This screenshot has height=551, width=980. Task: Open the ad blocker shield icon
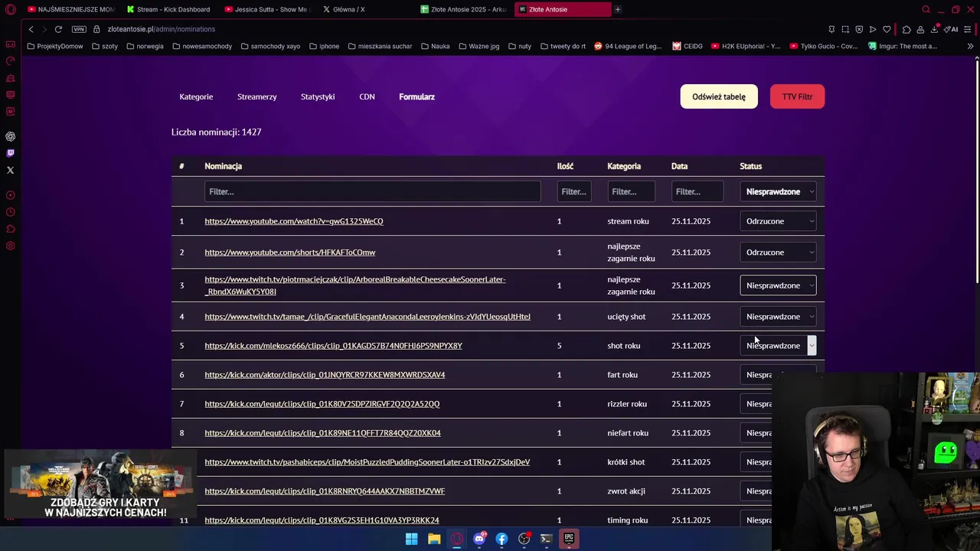point(859,29)
